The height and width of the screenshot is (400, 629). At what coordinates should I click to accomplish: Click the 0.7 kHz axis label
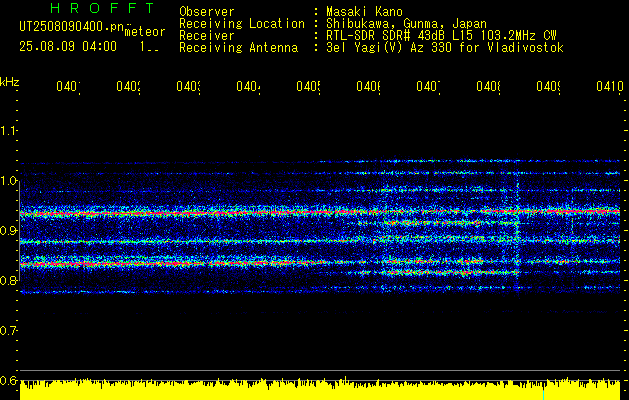[x=8, y=331]
